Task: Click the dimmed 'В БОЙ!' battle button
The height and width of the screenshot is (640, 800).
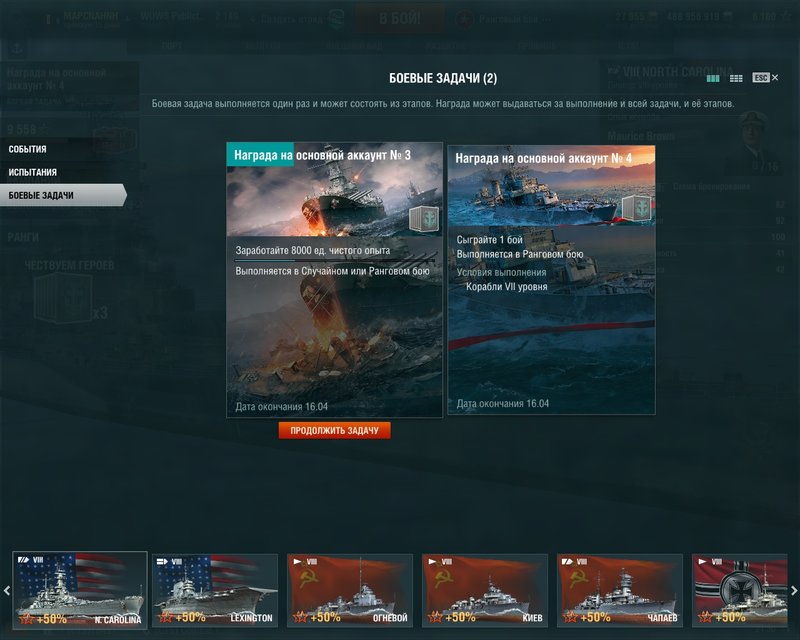Action: click(400, 18)
